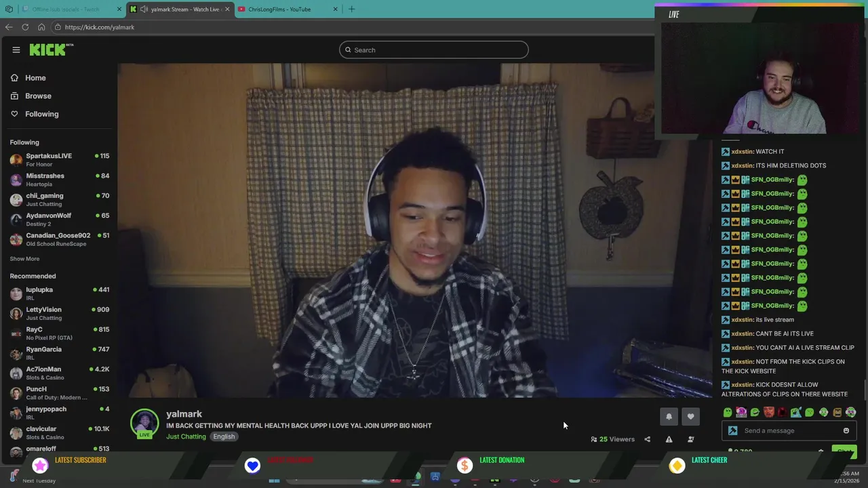Viewport: 868px width, 488px height.
Task: Open Canadian_Goose902 channel in sidebar
Action: tap(60, 239)
